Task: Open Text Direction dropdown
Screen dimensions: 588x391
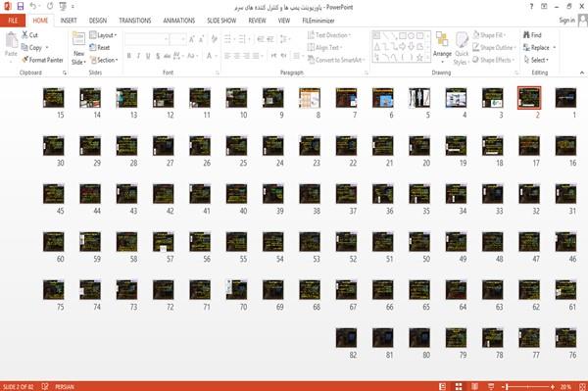Action: [329, 35]
